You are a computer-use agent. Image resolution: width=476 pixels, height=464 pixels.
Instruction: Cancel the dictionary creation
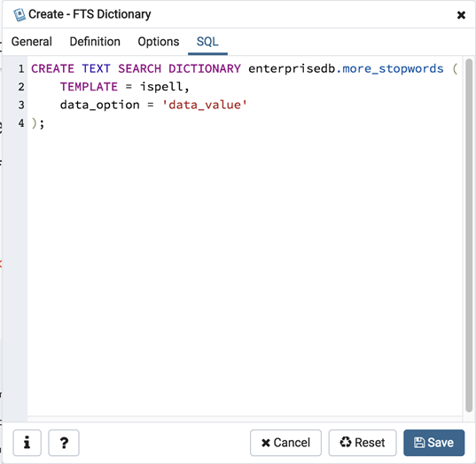point(285,443)
